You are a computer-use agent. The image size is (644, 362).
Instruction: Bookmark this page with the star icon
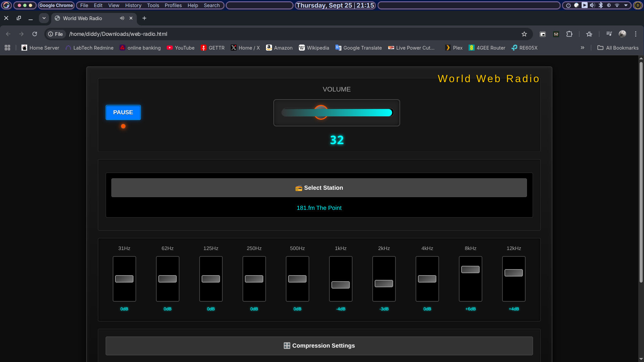(524, 34)
